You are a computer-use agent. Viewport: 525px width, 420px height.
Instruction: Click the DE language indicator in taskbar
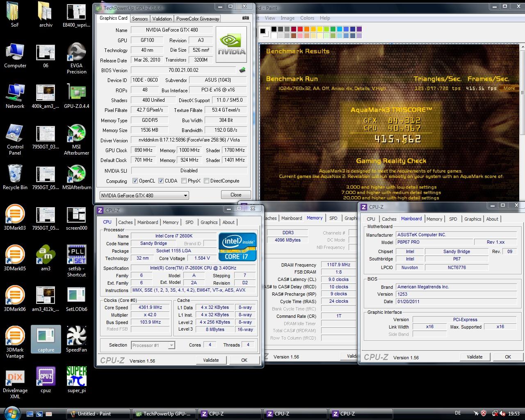click(x=458, y=413)
